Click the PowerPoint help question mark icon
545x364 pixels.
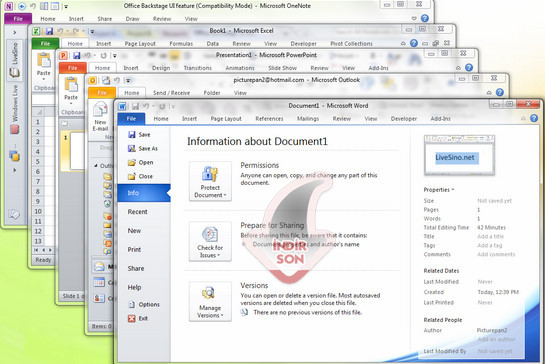469,67
